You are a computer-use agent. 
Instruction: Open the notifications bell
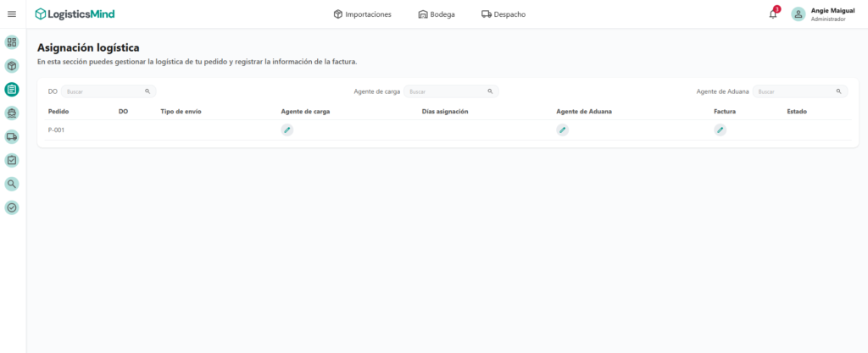tap(772, 14)
